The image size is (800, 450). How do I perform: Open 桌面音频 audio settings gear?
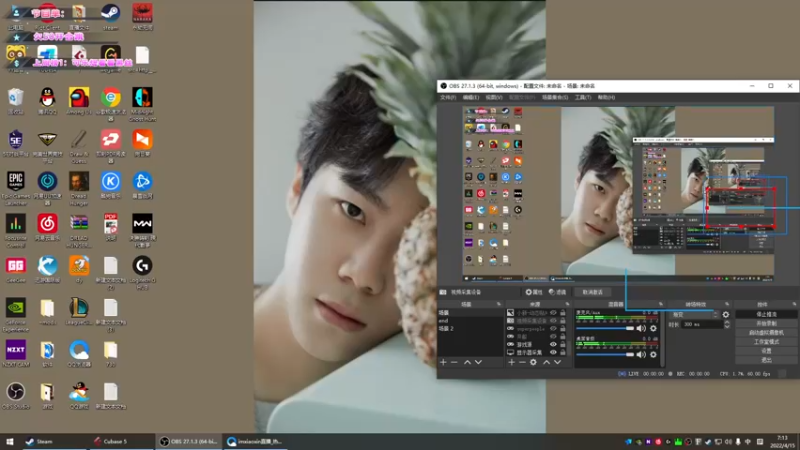pyautogui.click(x=653, y=355)
